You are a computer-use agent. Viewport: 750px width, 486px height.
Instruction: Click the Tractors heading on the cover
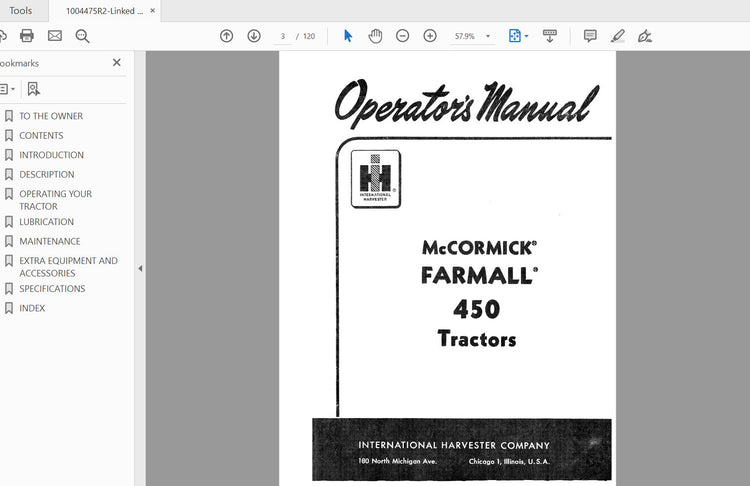pyautogui.click(x=477, y=339)
